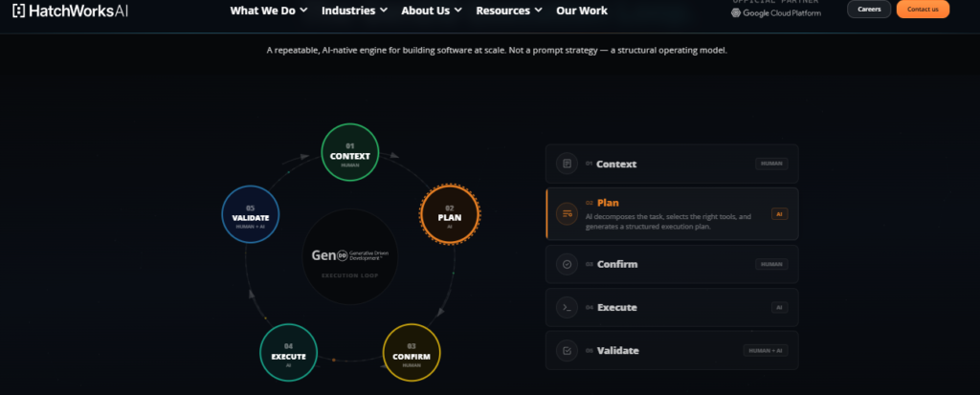Viewport: 980px width, 395px height.
Task: Click the HUMAN tag on the Context row
Action: (771, 164)
